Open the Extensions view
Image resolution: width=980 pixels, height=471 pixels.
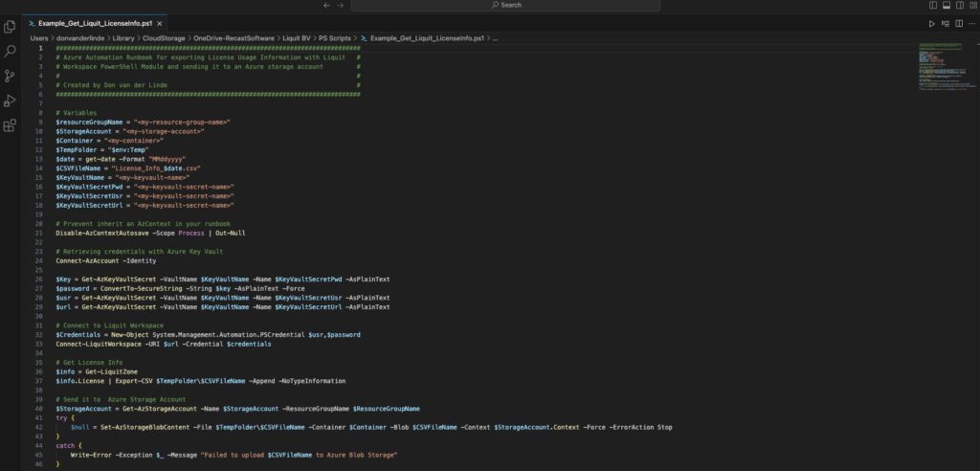click(x=11, y=124)
